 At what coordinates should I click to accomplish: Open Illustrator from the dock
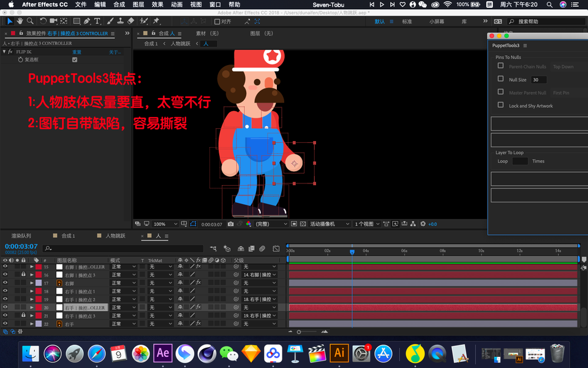(x=339, y=353)
